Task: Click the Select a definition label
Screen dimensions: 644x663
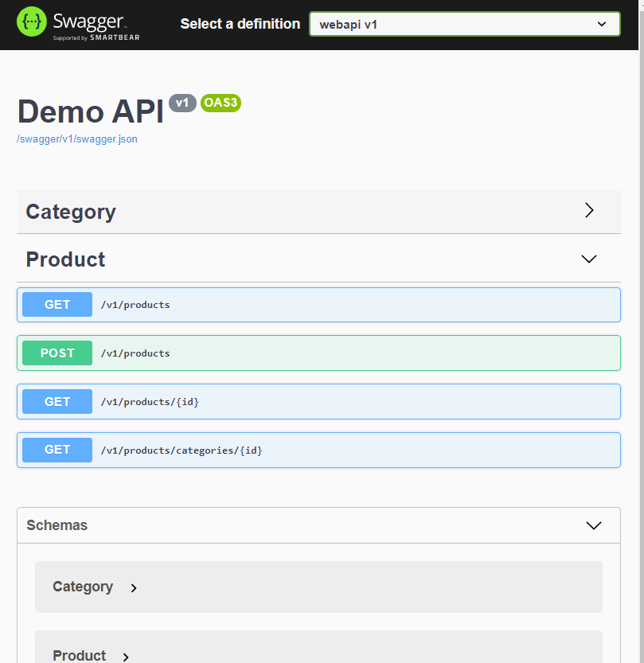Action: click(x=240, y=24)
